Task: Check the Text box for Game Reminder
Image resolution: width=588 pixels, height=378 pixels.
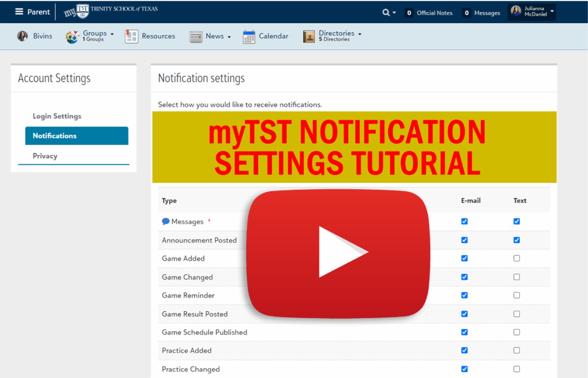Action: (x=516, y=295)
